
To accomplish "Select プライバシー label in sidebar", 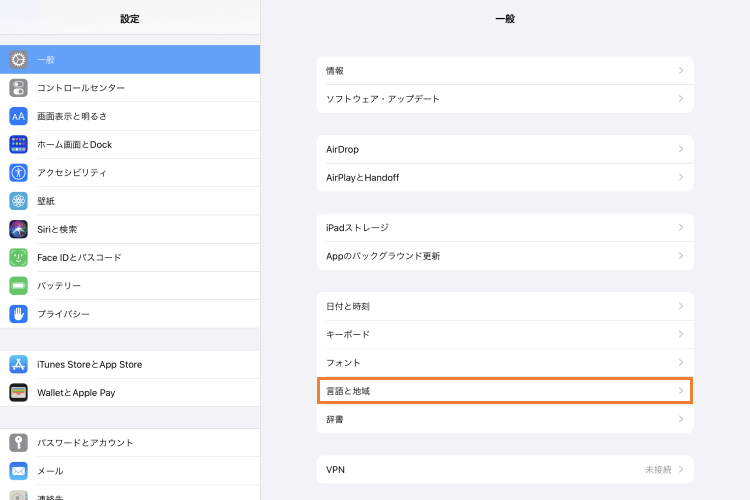I will click(63, 314).
